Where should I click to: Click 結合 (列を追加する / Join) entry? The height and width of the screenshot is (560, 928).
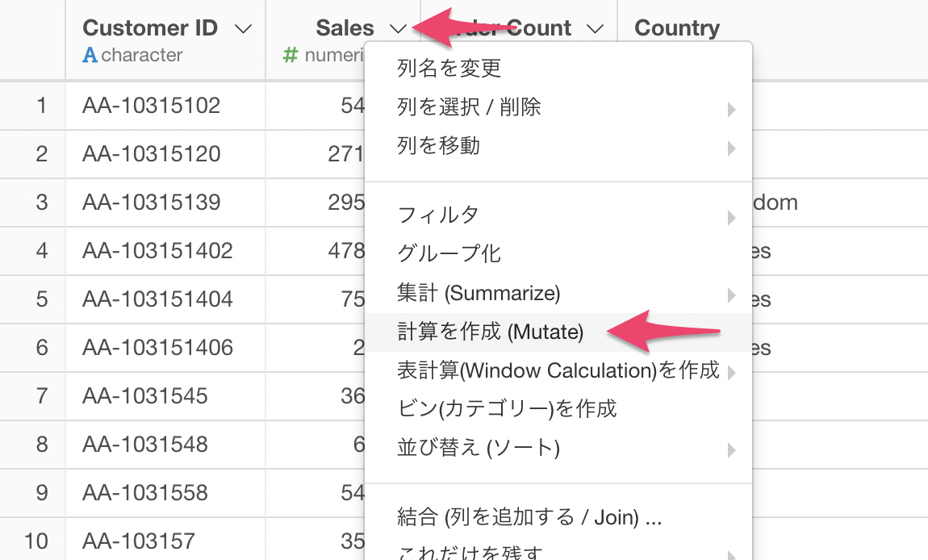click(x=529, y=516)
